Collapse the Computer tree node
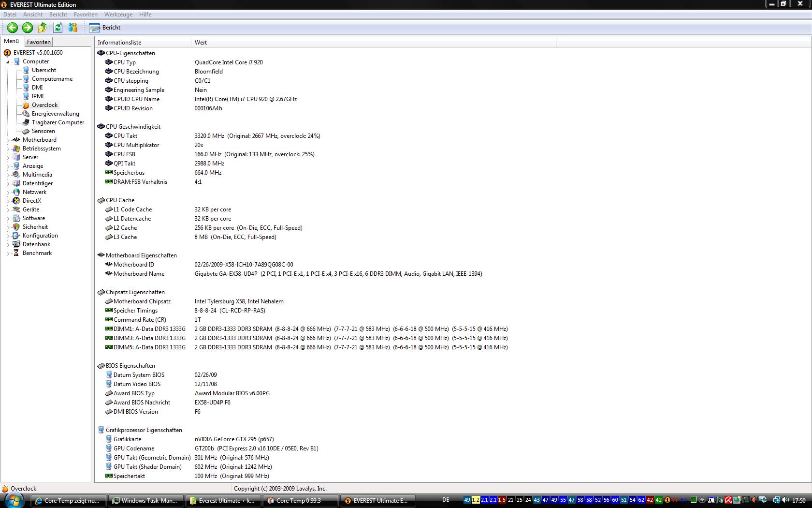The width and height of the screenshot is (812, 508). 8,62
